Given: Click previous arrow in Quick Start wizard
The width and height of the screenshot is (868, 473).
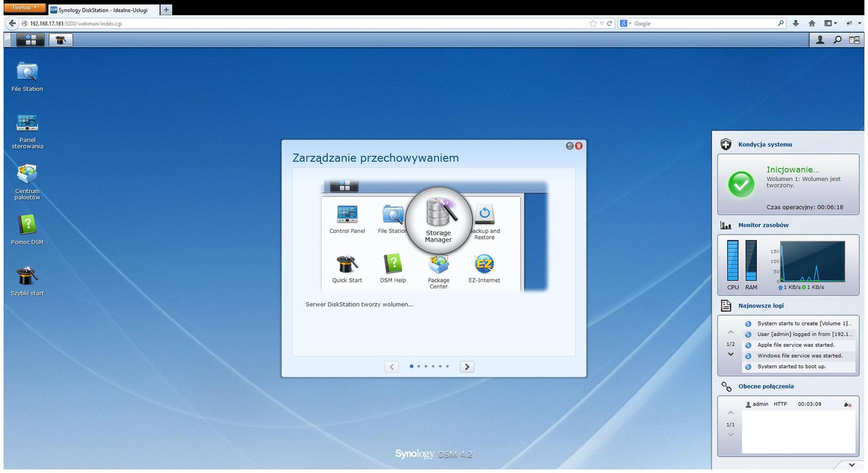Looking at the screenshot, I should tap(392, 367).
